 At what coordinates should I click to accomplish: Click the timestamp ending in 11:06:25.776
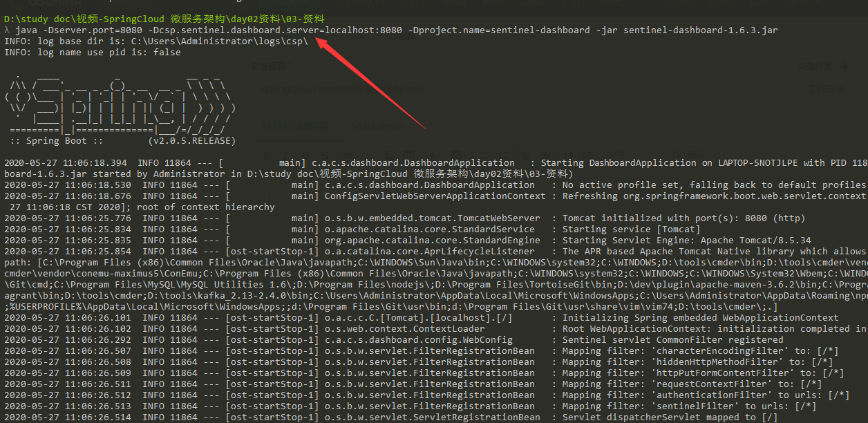point(68,218)
